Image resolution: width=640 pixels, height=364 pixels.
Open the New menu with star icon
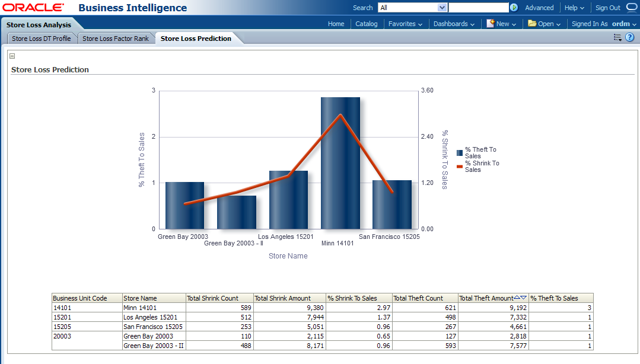coord(501,24)
